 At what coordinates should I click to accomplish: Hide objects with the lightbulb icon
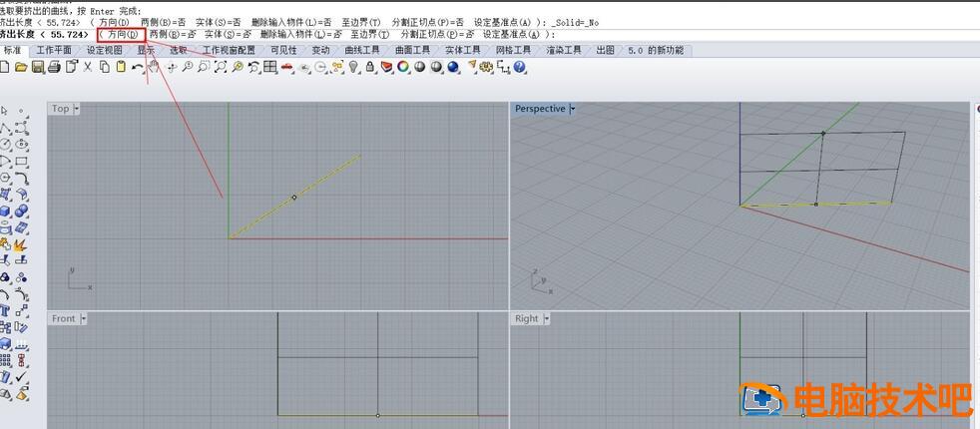coord(353,67)
